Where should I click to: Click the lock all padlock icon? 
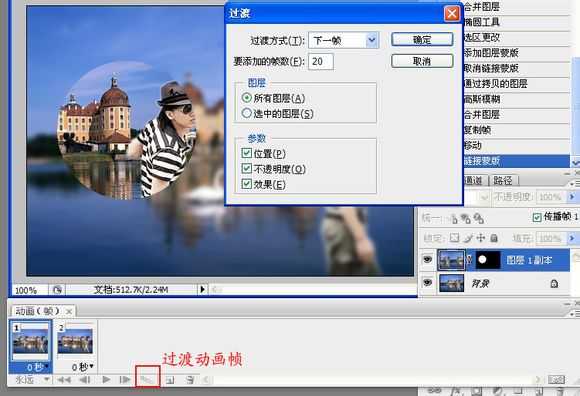[494, 238]
